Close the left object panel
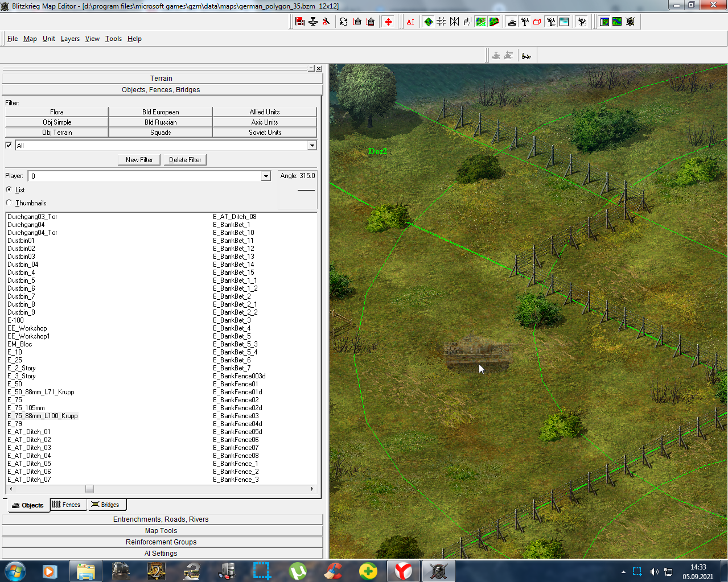 (319, 68)
